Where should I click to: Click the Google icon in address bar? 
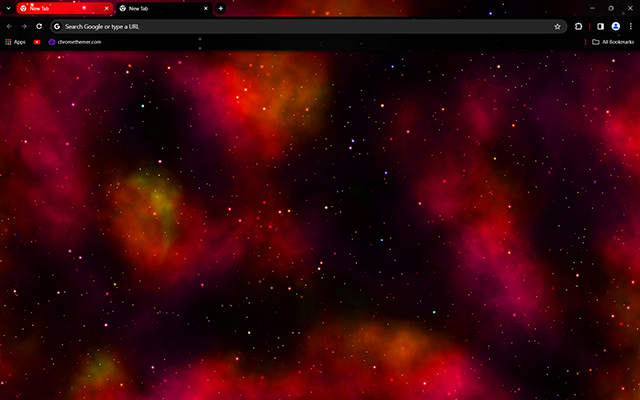[57, 27]
